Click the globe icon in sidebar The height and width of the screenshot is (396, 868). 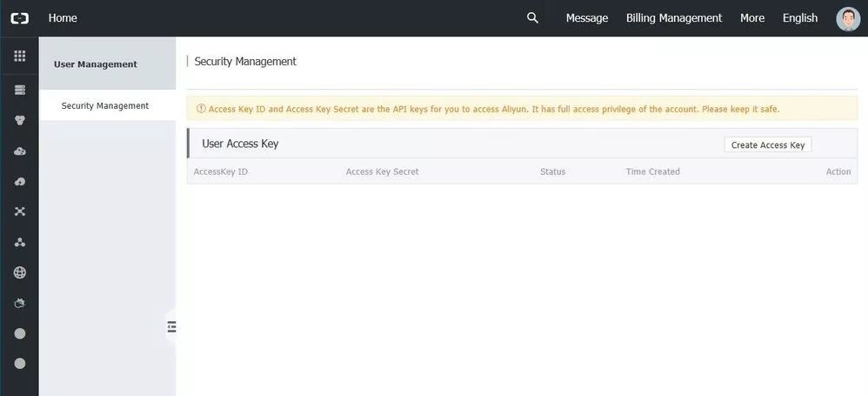coord(19,272)
